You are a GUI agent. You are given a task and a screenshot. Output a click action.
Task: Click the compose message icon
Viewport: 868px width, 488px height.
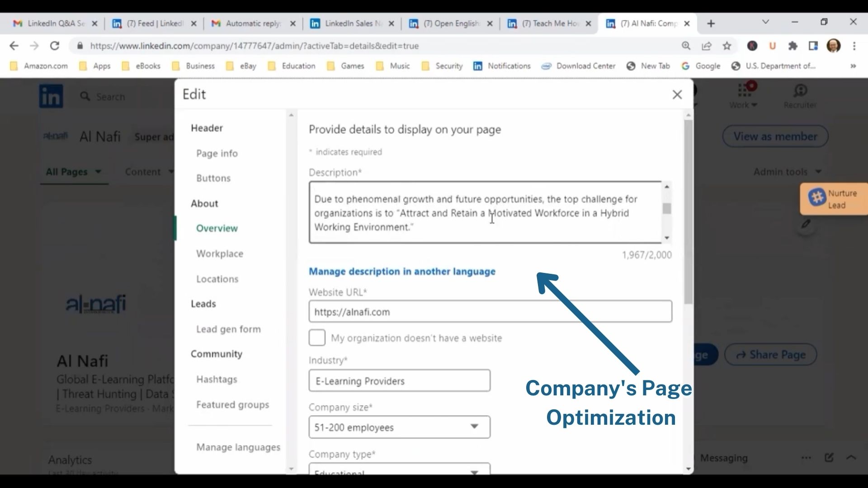(829, 458)
